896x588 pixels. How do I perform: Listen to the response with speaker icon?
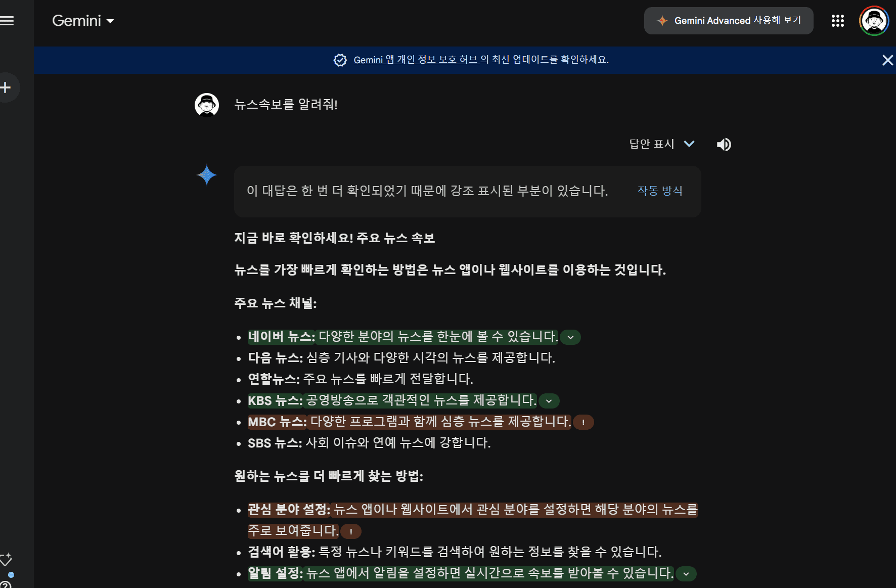coord(724,145)
